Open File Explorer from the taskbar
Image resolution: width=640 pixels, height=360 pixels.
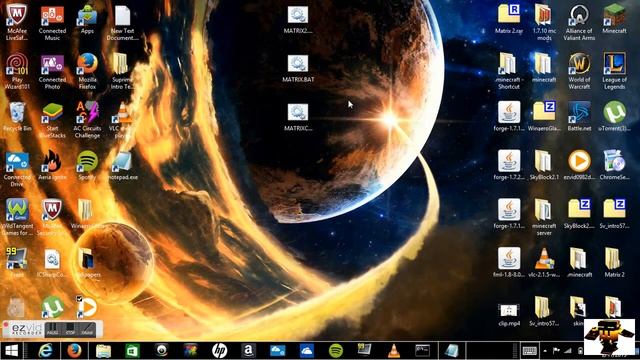103,350
